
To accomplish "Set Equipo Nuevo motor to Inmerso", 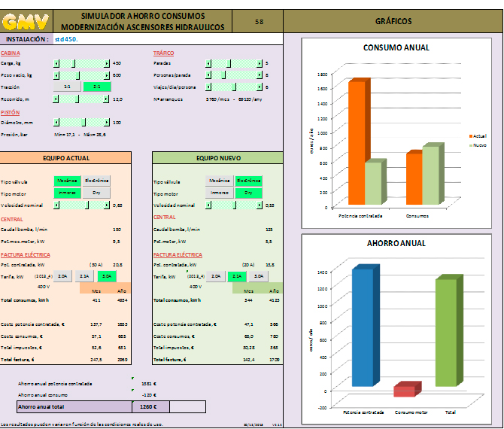I will click(220, 193).
